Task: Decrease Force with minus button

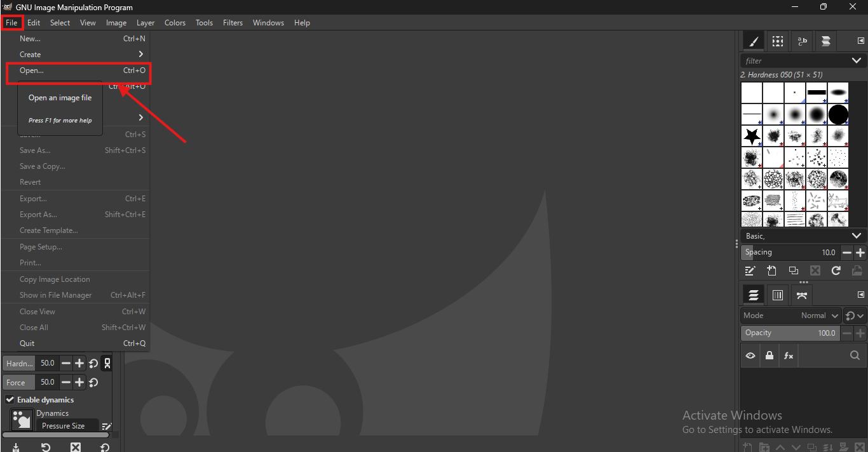Action: pyautogui.click(x=65, y=382)
